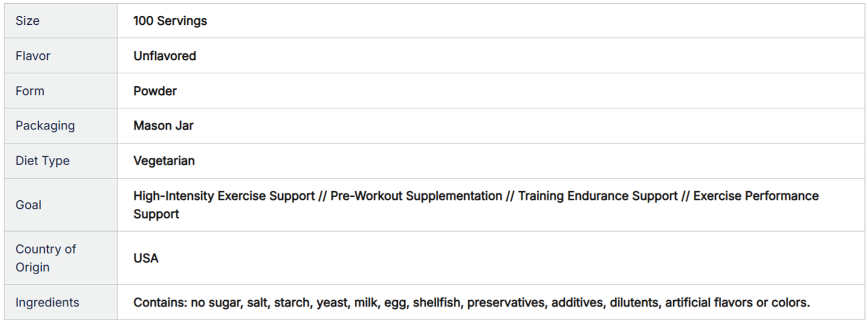868x322 pixels.
Task: Click "Training Endurance Support" text
Action: coord(597,196)
